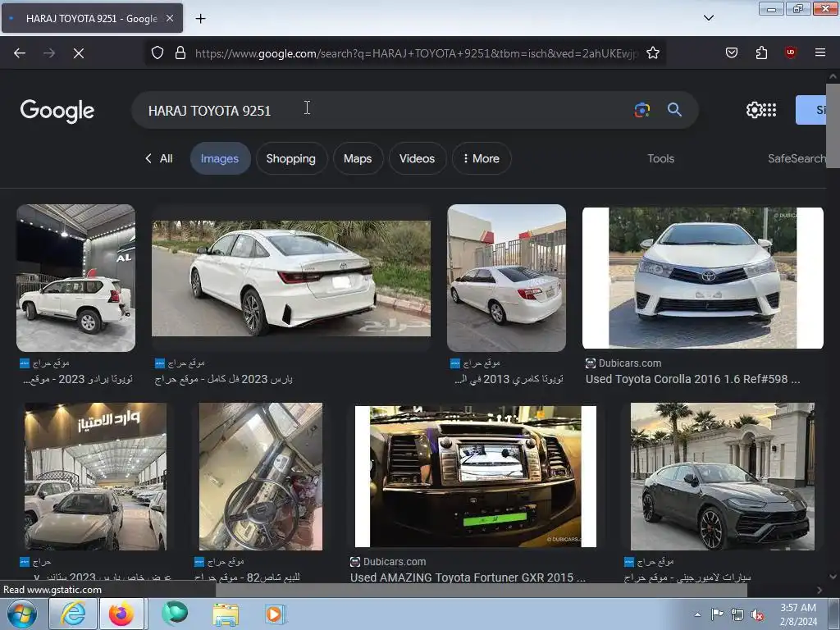Open the Tools filter options
Viewport: 840px width, 630px height.
pos(660,158)
